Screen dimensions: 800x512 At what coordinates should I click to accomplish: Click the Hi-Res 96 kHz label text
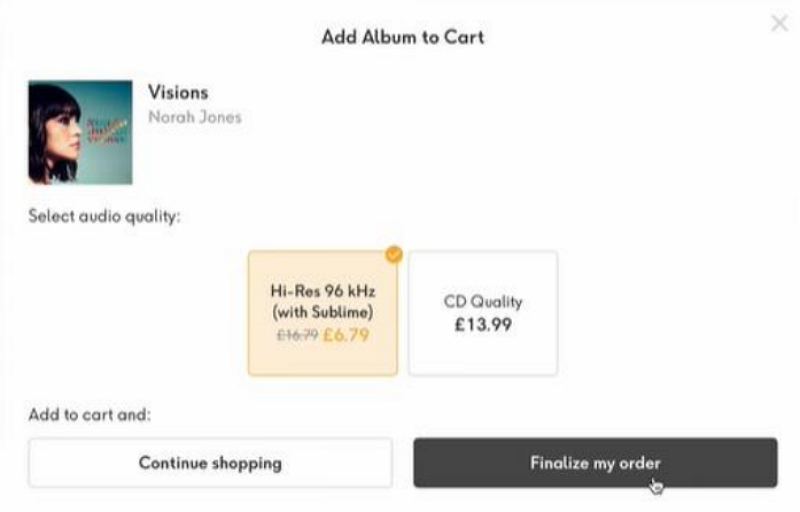322,291
